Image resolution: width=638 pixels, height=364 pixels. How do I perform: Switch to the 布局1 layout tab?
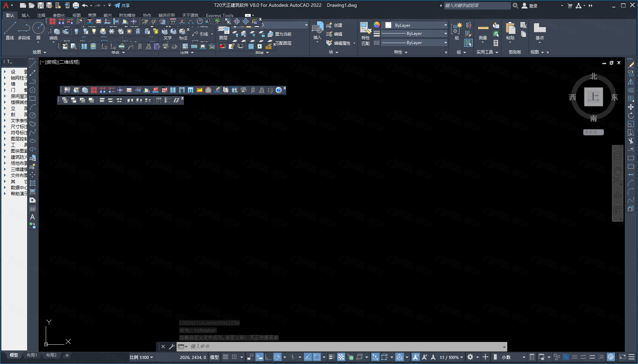[32, 355]
